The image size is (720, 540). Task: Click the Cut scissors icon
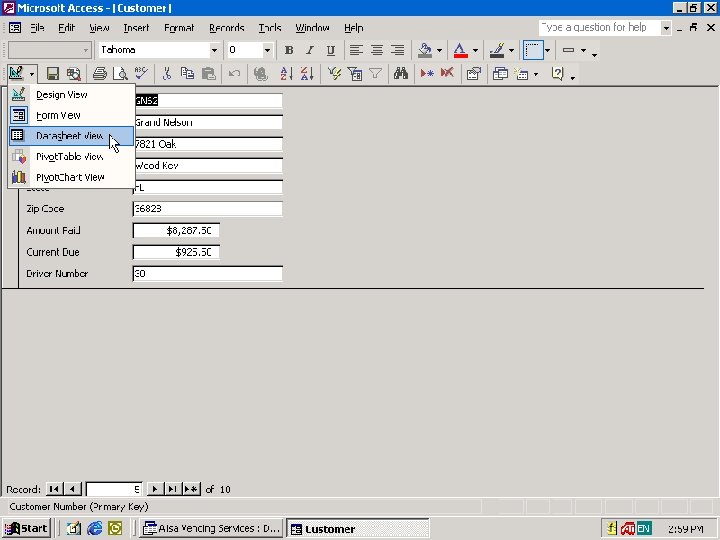[167, 73]
